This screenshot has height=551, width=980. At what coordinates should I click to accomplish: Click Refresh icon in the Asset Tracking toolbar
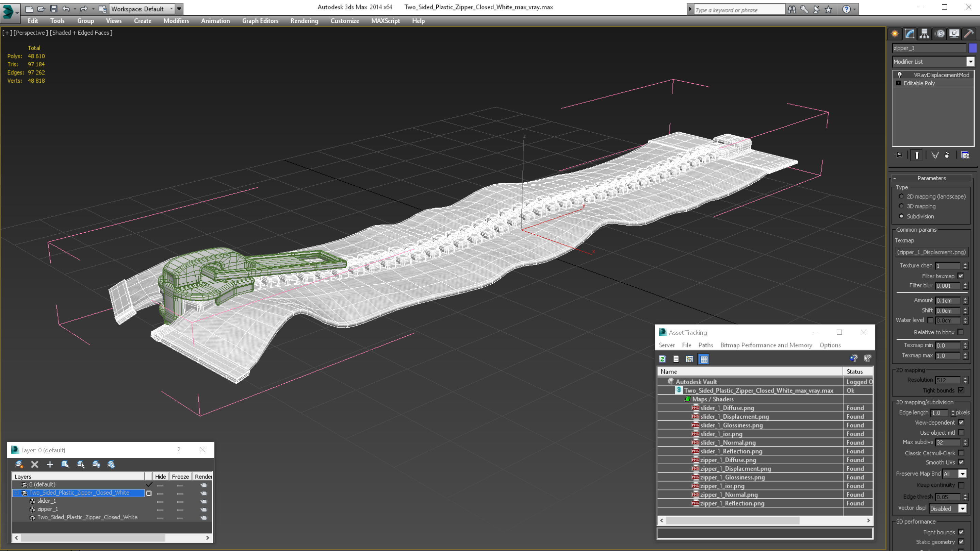coord(662,359)
